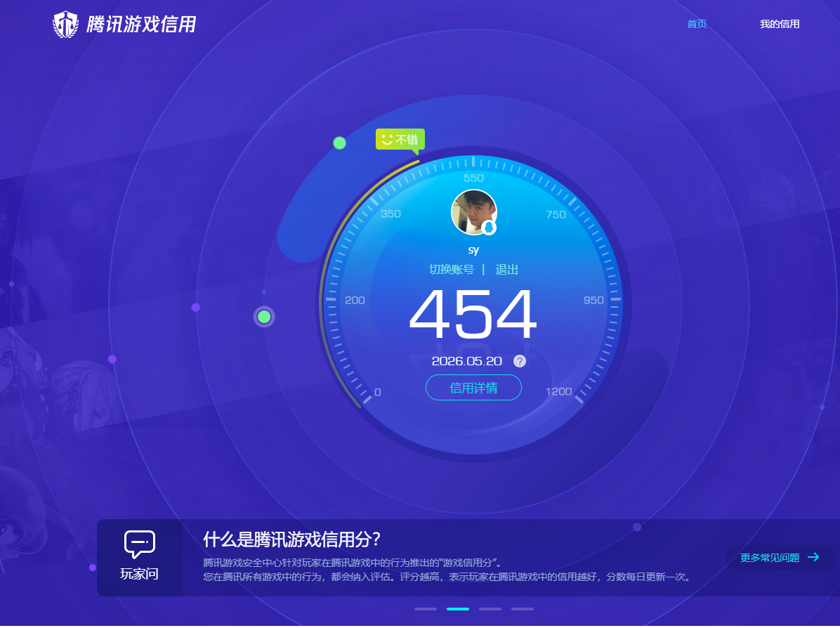Click the 腾讯游戏信用 title text

[141, 24]
